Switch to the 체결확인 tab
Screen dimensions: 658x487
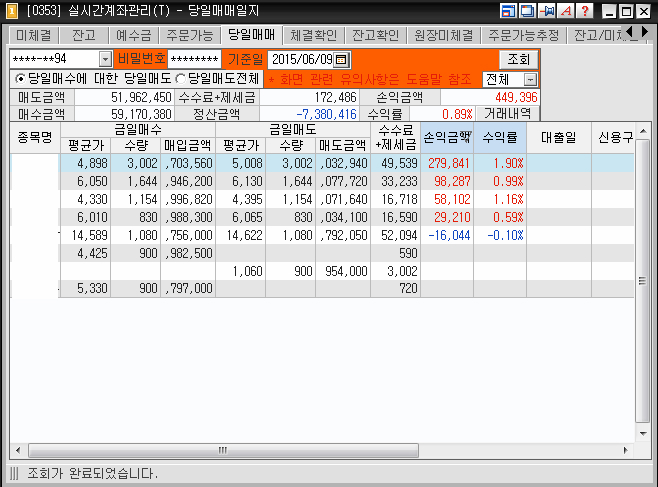311,35
